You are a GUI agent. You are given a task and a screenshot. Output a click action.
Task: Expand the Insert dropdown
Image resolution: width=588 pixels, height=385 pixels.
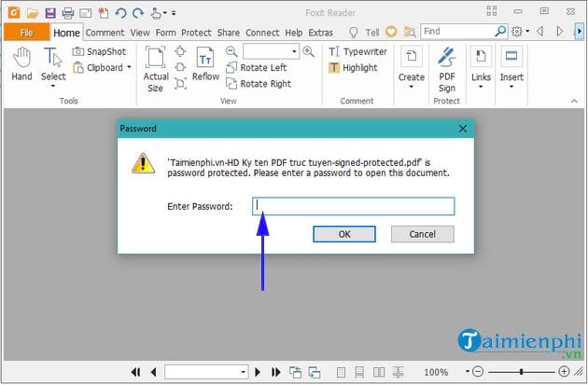pyautogui.click(x=511, y=67)
